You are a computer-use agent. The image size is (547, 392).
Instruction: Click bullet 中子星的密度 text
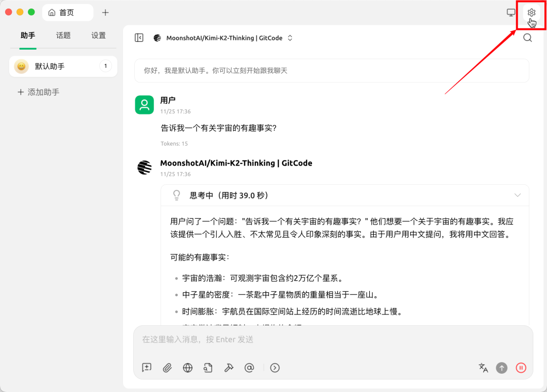[281, 295]
